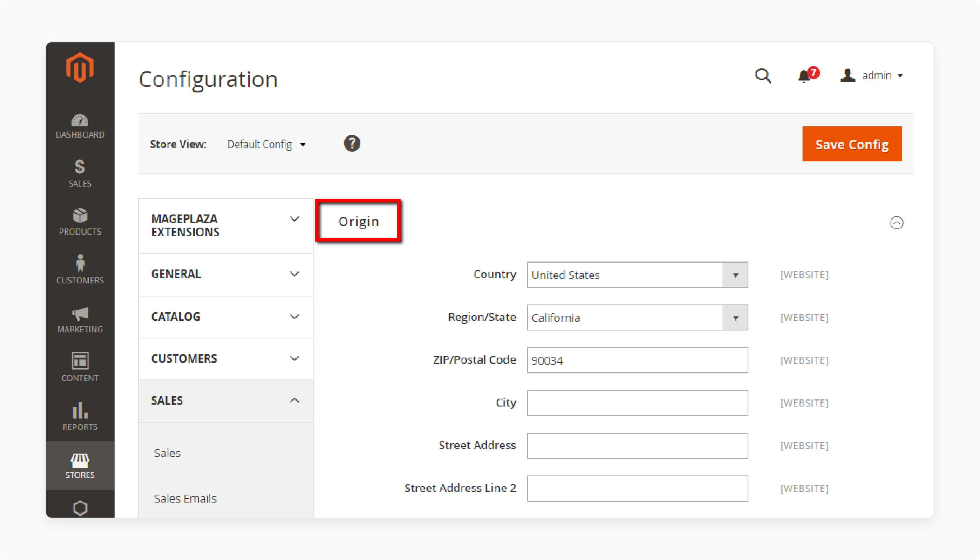
Task: Click the Configuration page title
Action: (x=208, y=80)
